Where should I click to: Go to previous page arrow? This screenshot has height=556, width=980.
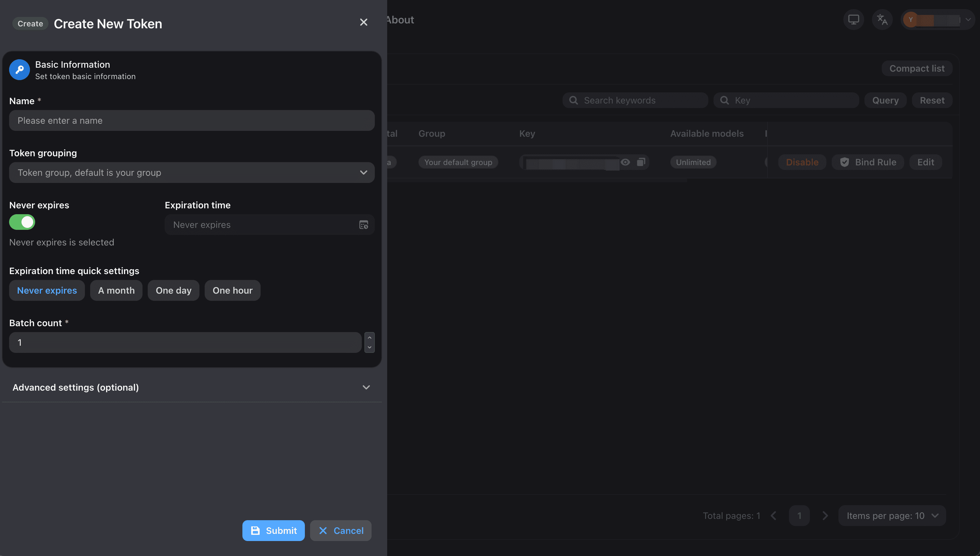[x=773, y=516]
